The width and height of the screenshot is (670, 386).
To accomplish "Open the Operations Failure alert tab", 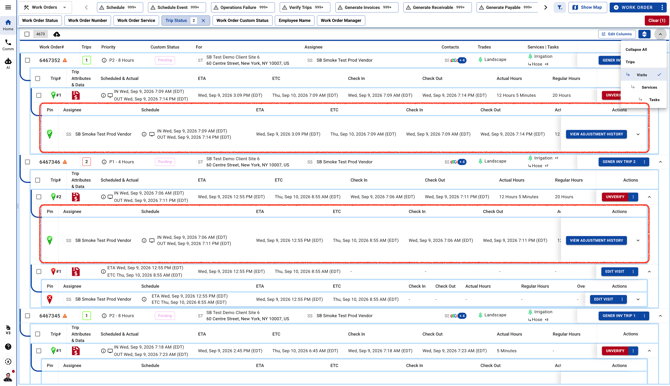I will tap(242, 7).
